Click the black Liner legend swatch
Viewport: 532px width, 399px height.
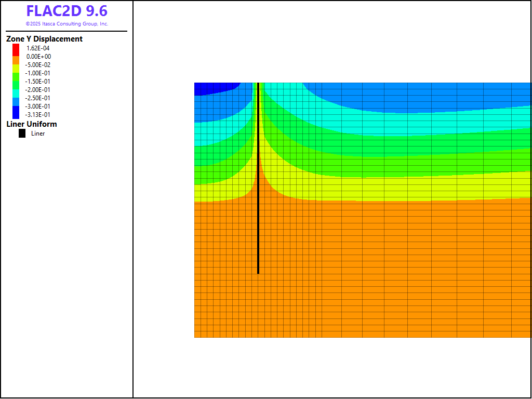coord(22,134)
